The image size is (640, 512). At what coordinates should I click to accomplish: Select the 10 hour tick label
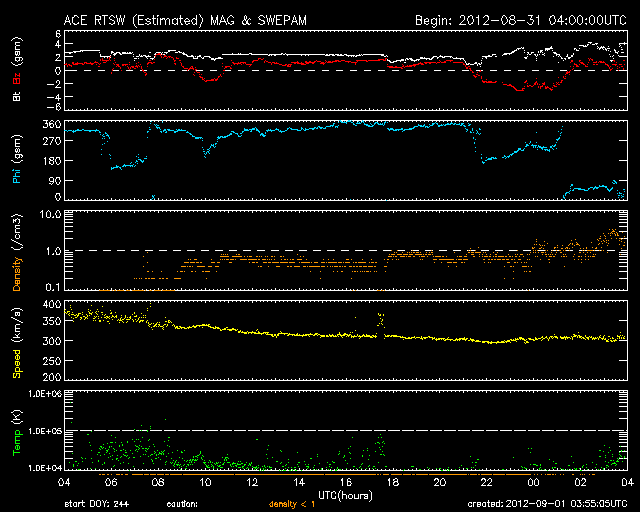[x=205, y=483]
